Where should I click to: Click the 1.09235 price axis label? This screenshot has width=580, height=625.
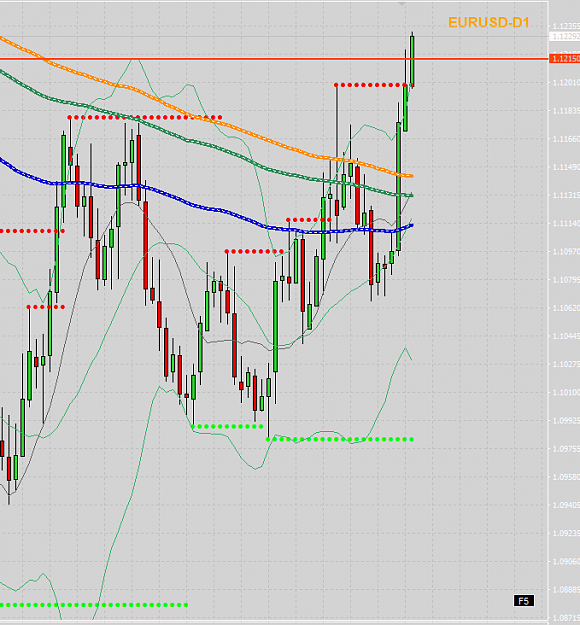[x=566, y=533]
